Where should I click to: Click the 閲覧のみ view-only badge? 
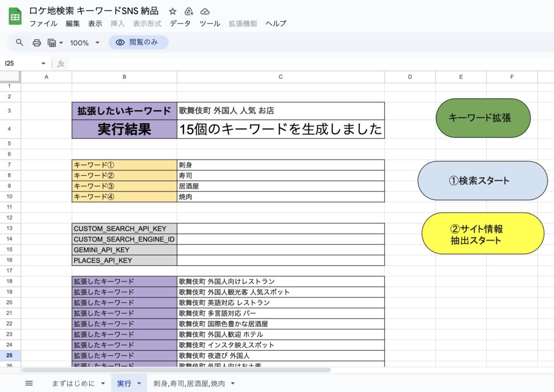click(x=138, y=42)
